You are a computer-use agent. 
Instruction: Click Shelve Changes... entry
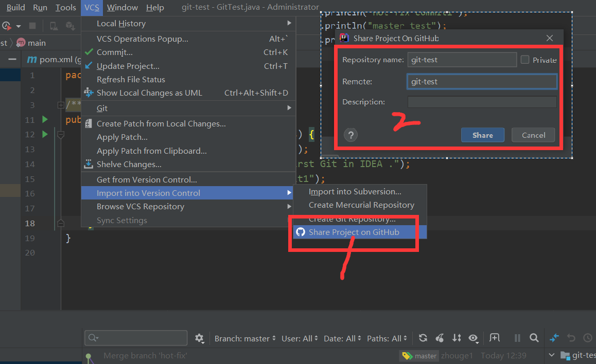(x=188, y=165)
